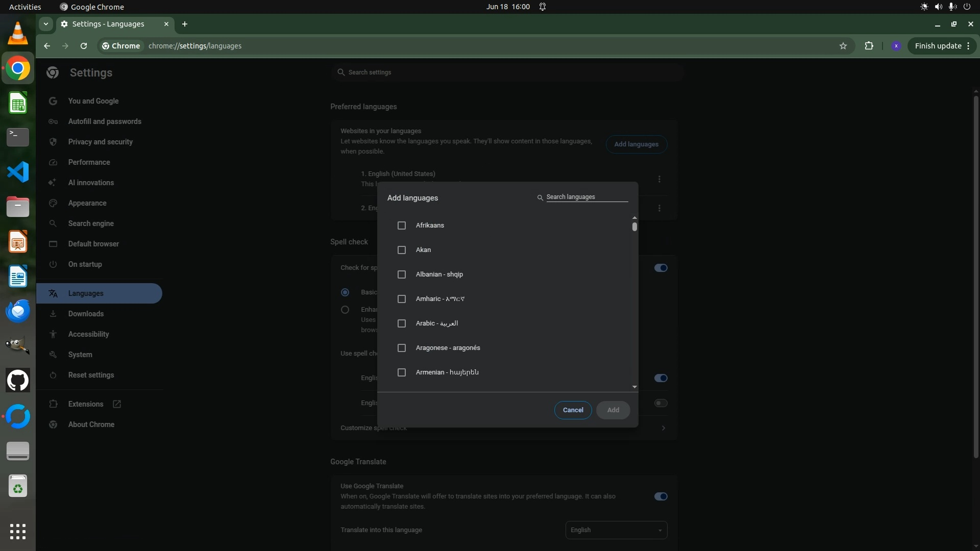The height and width of the screenshot is (551, 980).
Task: Open the Activities menu
Action: click(25, 7)
